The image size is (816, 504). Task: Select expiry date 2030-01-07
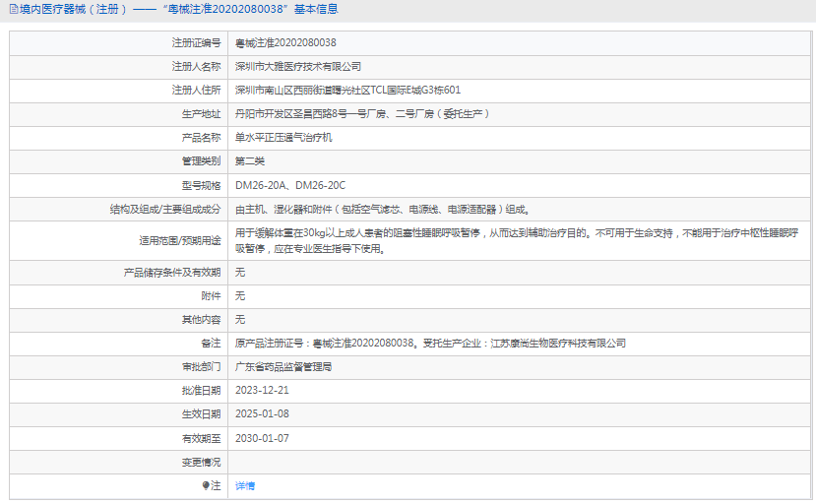click(x=262, y=438)
